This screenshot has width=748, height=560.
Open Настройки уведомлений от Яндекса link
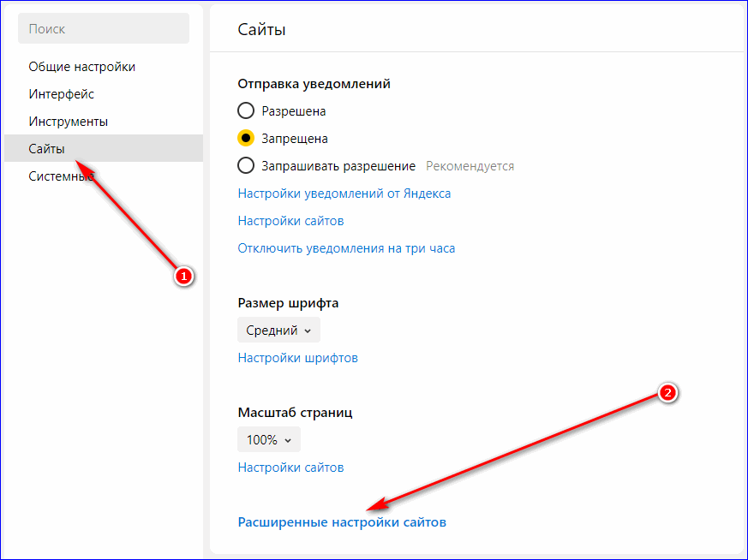[x=344, y=194]
